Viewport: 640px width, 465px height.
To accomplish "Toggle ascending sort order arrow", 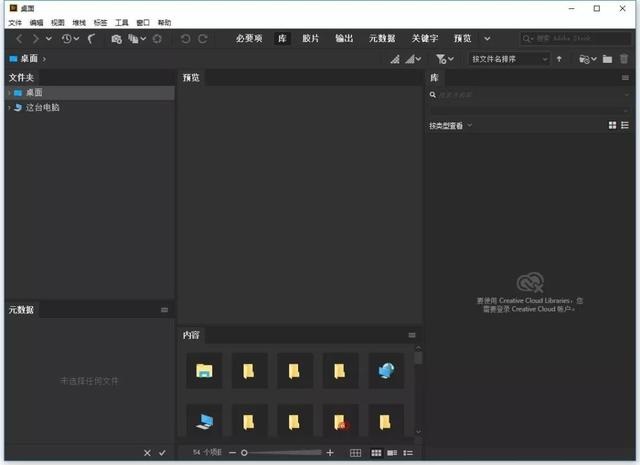I will (x=559, y=59).
